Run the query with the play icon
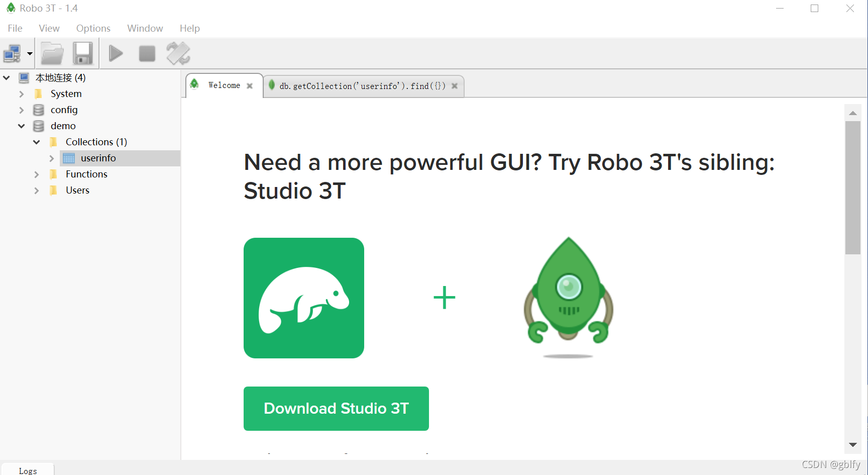Screen dimensions: 868x475 click(116, 53)
